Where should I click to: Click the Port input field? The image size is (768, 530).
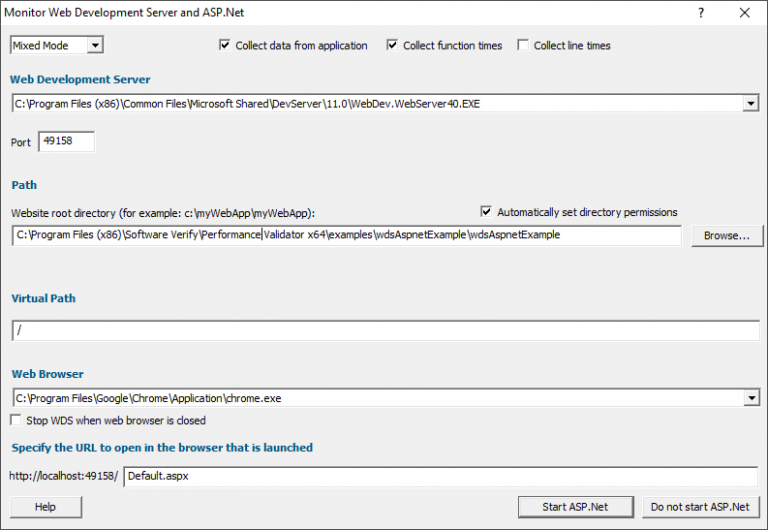67,142
